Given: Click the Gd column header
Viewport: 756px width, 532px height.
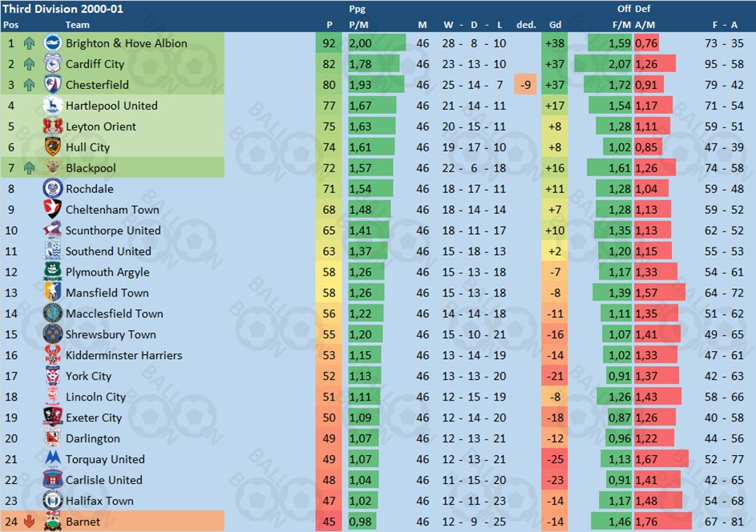Looking at the screenshot, I should [556, 25].
